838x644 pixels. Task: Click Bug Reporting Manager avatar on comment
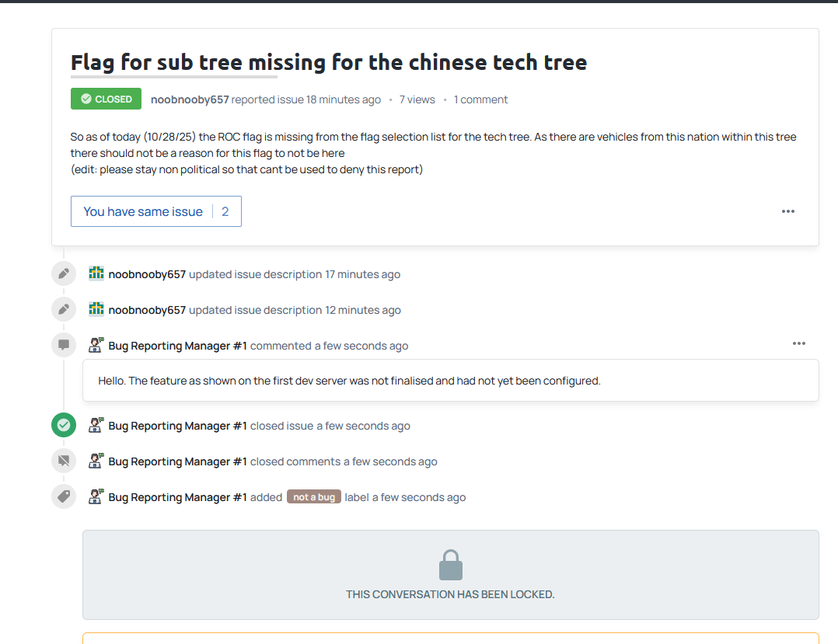(96, 345)
